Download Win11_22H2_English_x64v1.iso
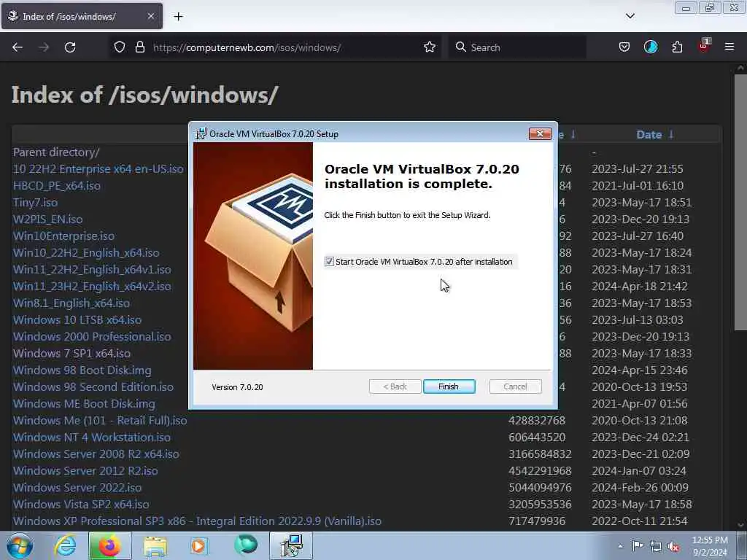Screen dimensions: 747x560 pos(92,270)
